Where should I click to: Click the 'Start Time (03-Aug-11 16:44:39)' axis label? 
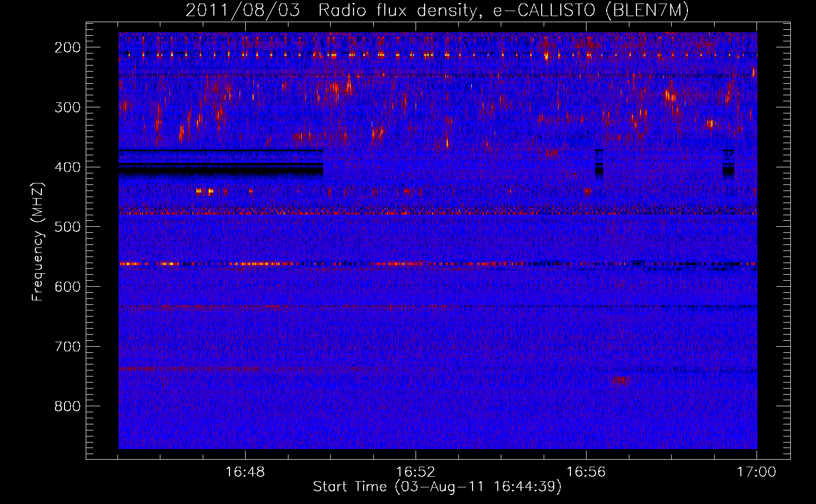click(x=437, y=486)
